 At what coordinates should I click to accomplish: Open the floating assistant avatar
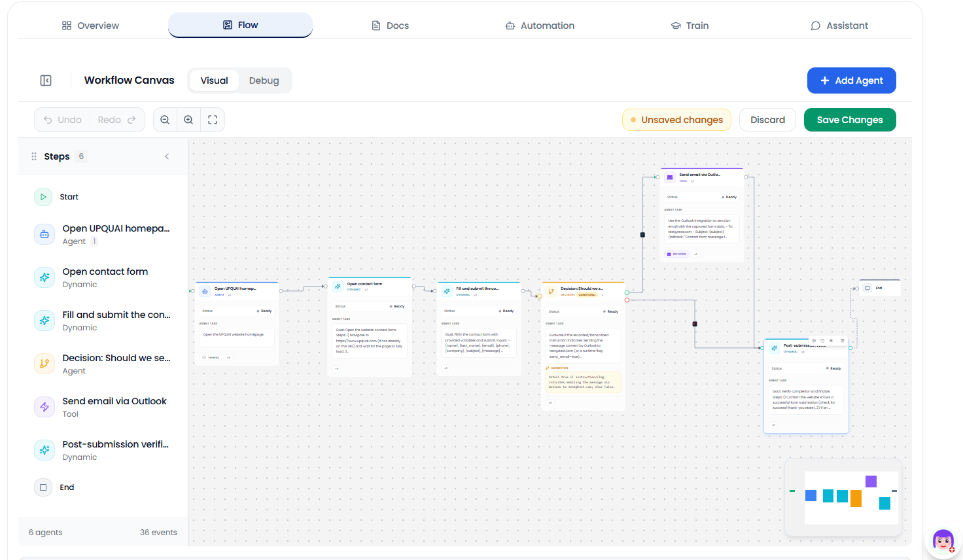pos(943,542)
